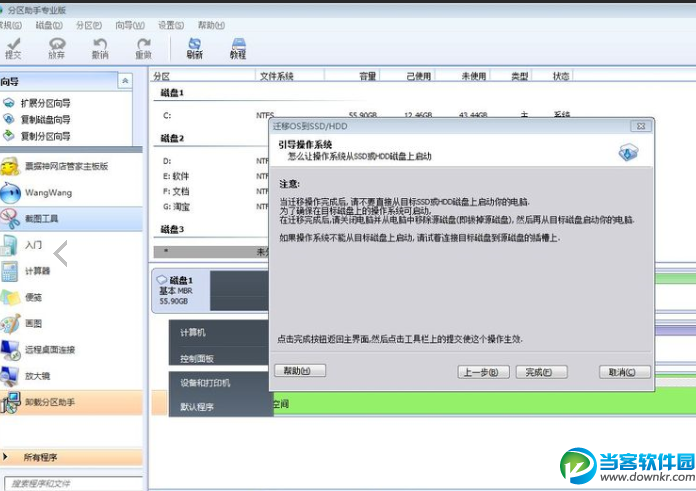
Task: Click the 磁盘1 group header in list
Action: (172, 93)
